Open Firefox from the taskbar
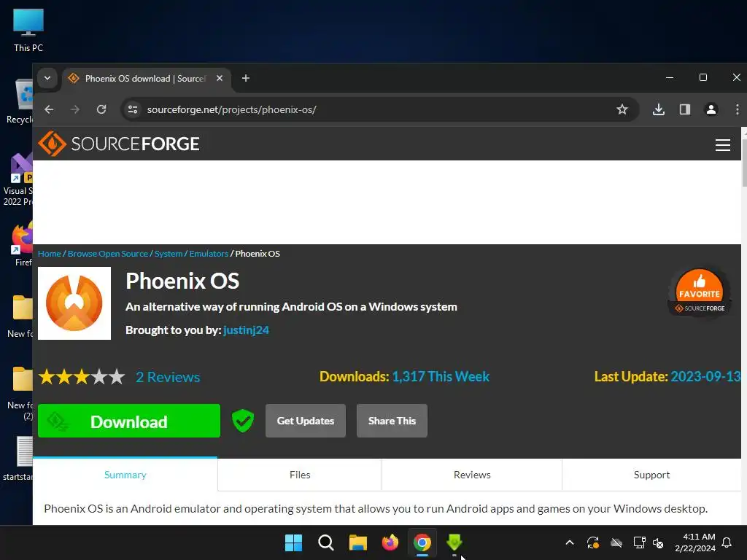747x560 pixels. [x=390, y=542]
